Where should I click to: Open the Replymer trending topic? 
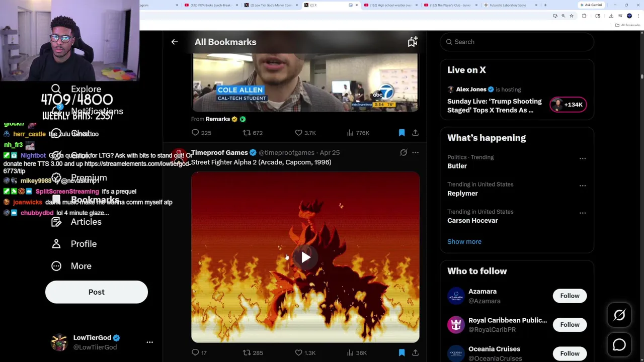(462, 193)
